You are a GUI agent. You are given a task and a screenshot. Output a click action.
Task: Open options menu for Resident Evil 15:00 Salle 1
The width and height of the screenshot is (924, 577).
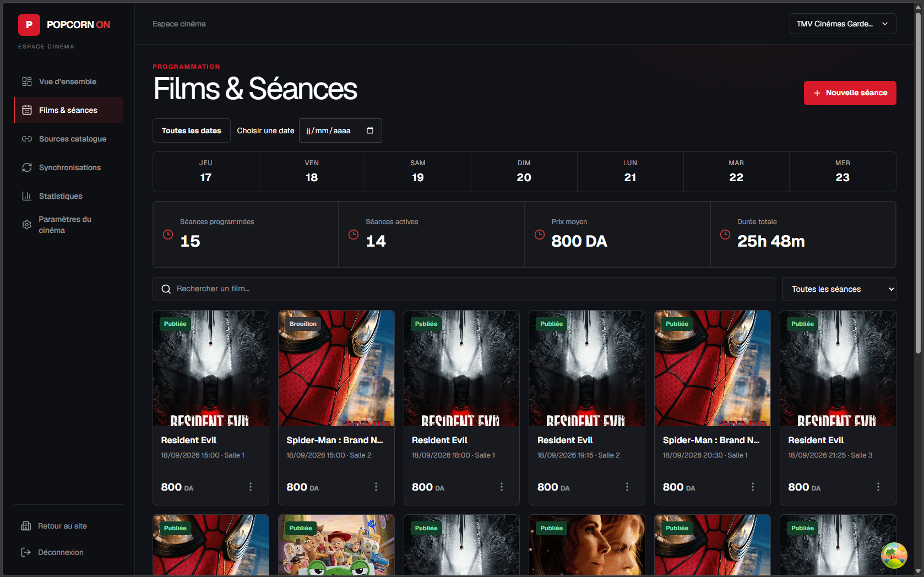coord(251,487)
